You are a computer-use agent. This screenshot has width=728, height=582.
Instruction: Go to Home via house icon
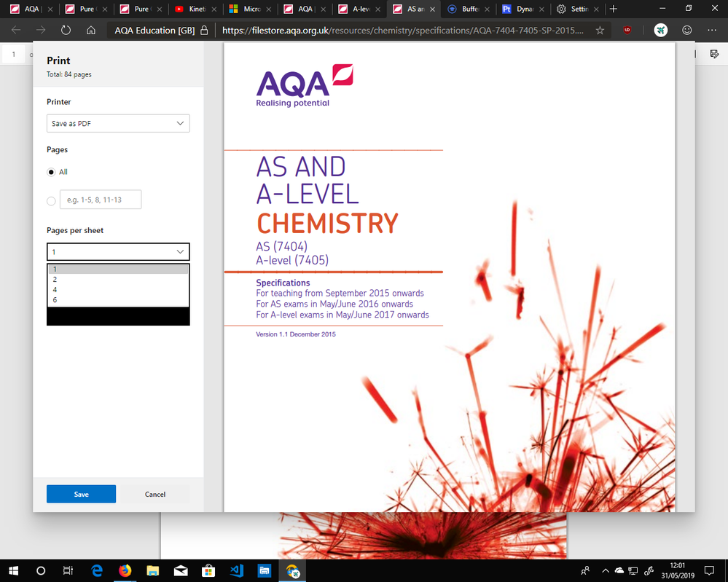pos(91,30)
